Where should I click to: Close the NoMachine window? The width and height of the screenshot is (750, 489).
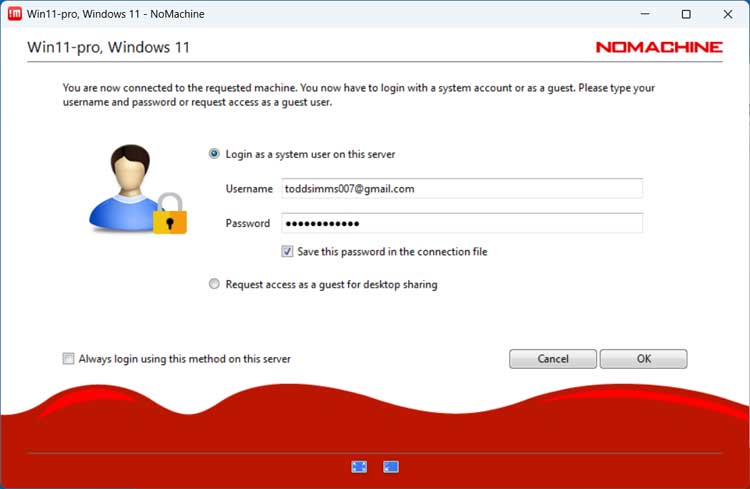pos(728,14)
